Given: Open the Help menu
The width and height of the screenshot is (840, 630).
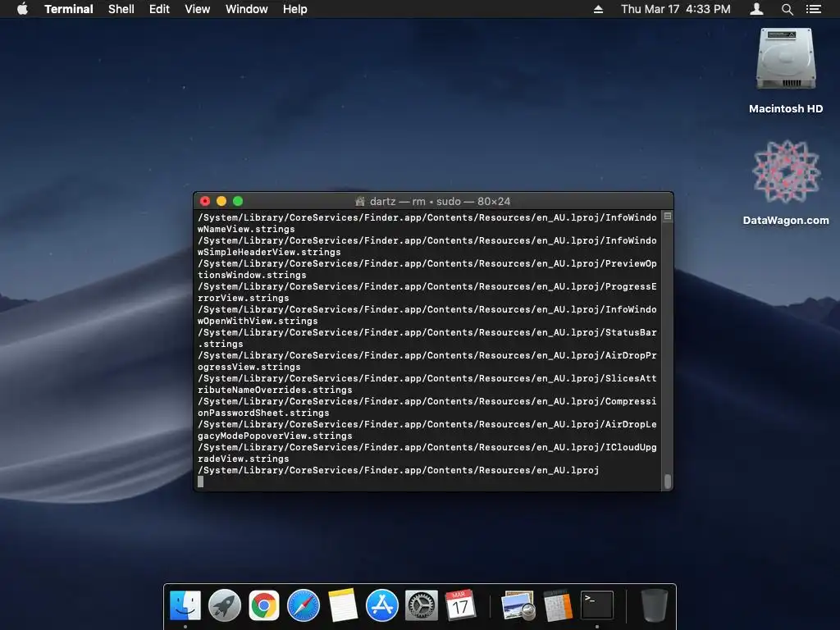Looking at the screenshot, I should tap(295, 9).
